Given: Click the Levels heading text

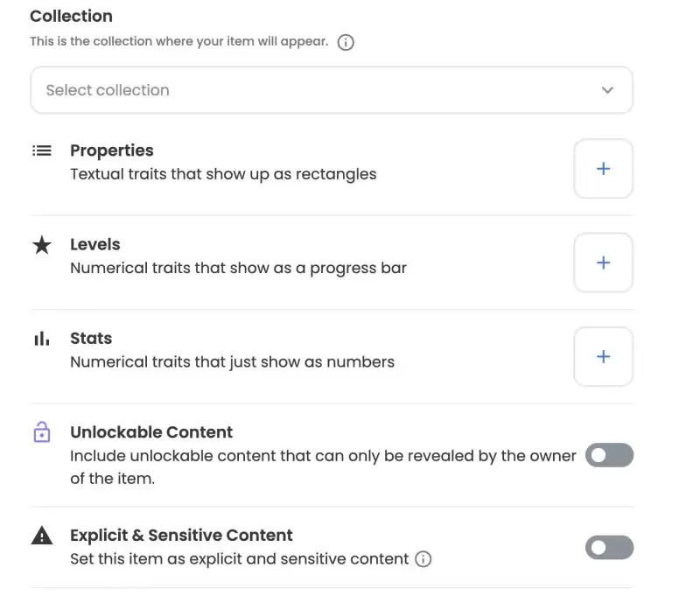Looking at the screenshot, I should tap(95, 244).
